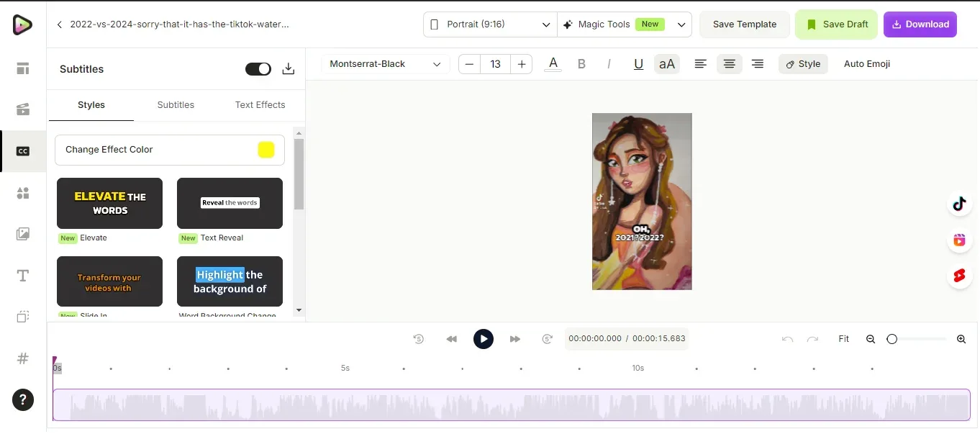Viewport: 980px width, 434px height.
Task: Select the Slide In subtitle style
Action: [x=109, y=281]
